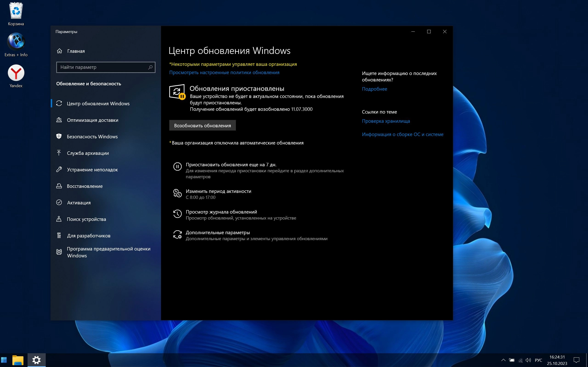Click the update history icon
The height and width of the screenshot is (367, 588).
[x=177, y=214]
